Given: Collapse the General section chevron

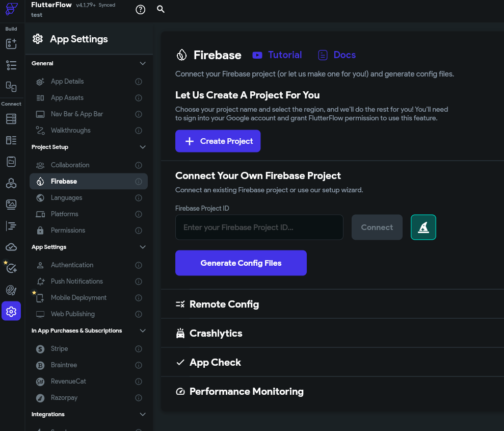Looking at the screenshot, I should pos(143,64).
